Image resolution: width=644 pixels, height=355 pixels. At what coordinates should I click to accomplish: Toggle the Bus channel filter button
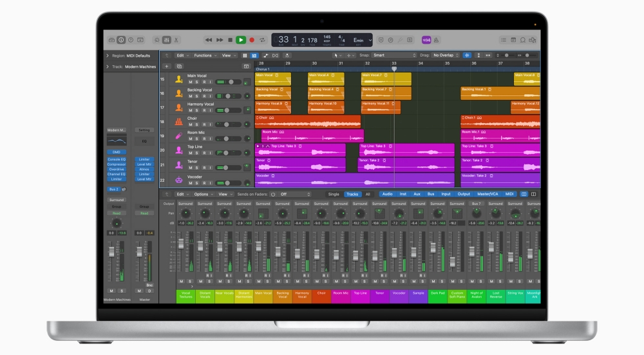coord(431,194)
